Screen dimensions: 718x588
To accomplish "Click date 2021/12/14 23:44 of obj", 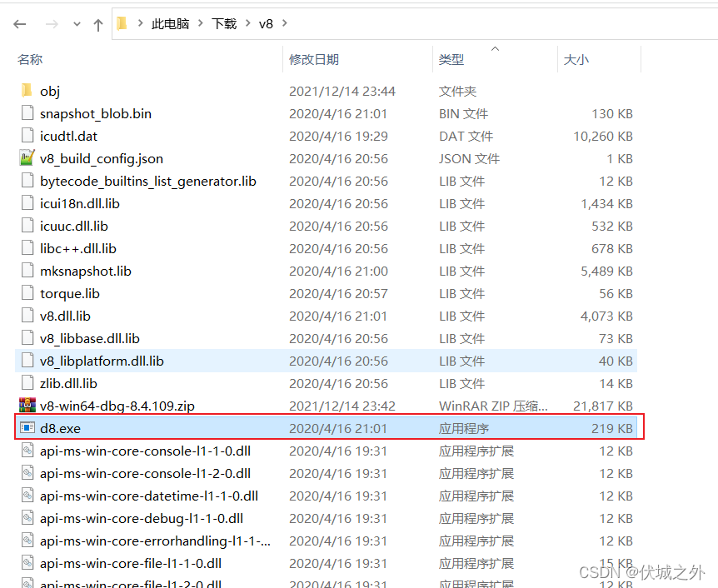I will [x=342, y=91].
